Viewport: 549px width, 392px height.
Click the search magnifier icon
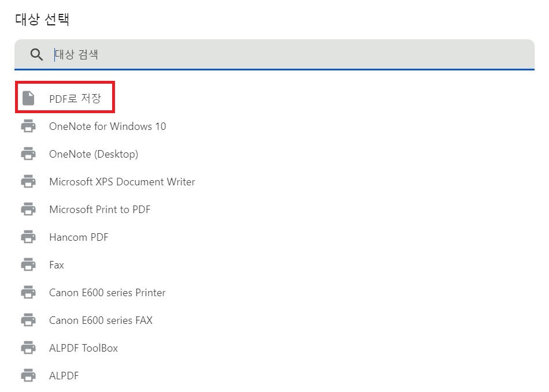[36, 54]
